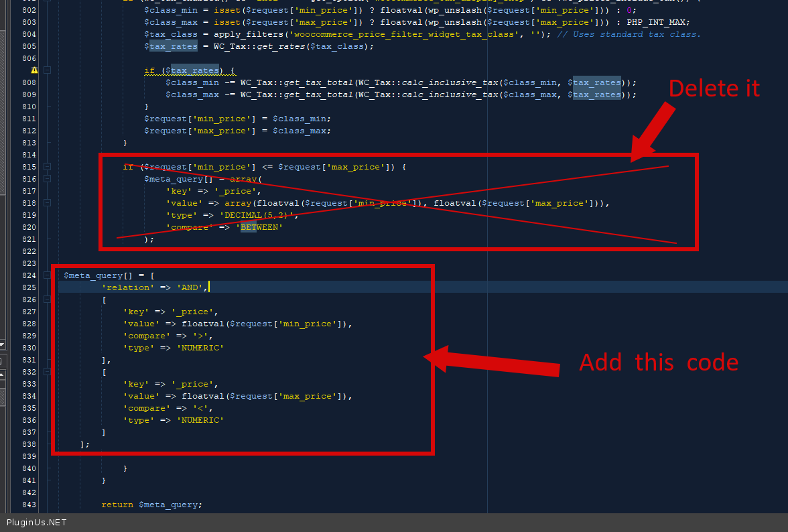788x532 pixels.
Task: Fold the first nested array at line 826
Action: click(x=48, y=300)
